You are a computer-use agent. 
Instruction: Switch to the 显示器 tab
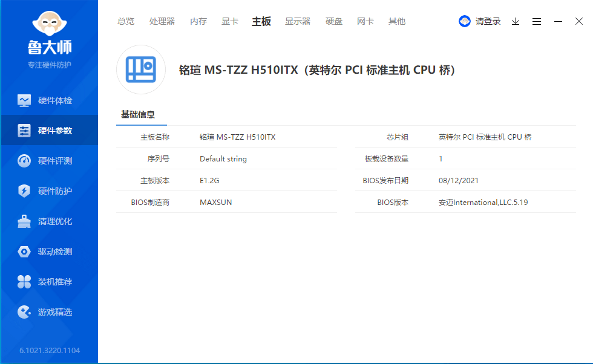pyautogui.click(x=298, y=22)
